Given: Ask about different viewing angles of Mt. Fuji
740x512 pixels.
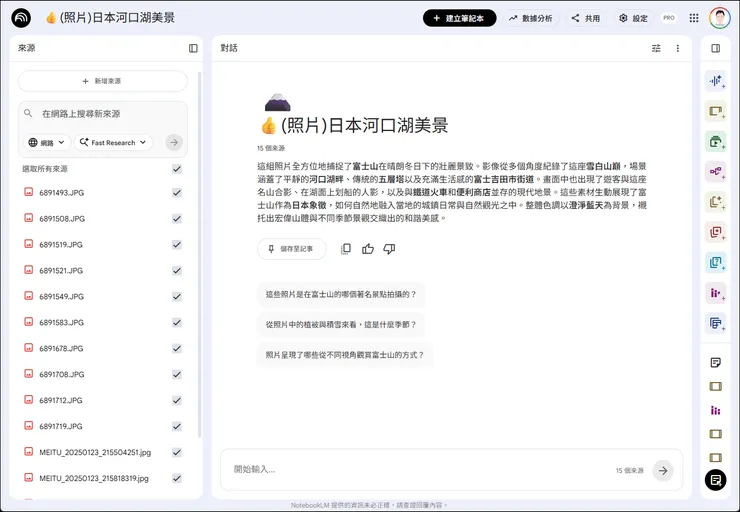Looking at the screenshot, I should [345, 355].
